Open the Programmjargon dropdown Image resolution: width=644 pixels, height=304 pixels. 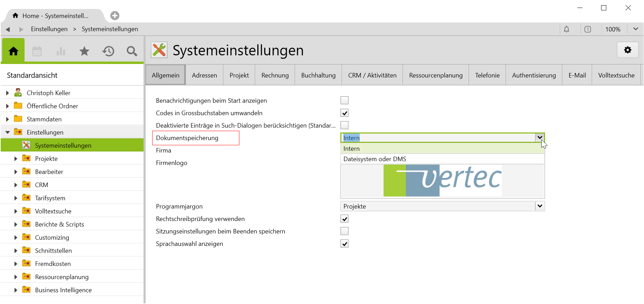coord(540,206)
